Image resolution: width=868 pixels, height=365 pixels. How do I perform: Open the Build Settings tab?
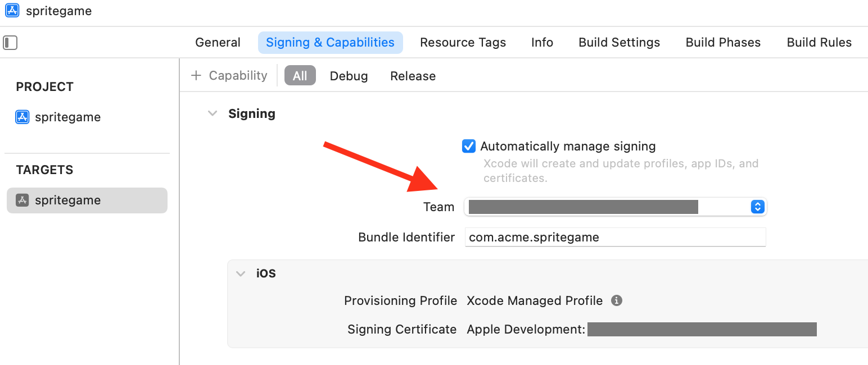(x=619, y=42)
